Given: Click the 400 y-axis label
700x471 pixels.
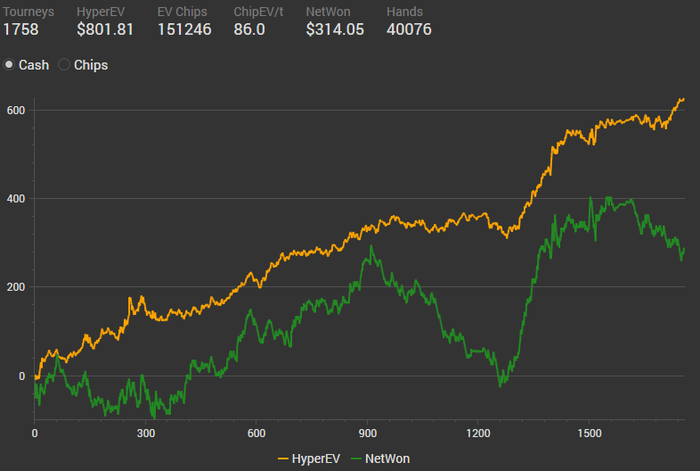Looking at the screenshot, I should (x=16, y=199).
